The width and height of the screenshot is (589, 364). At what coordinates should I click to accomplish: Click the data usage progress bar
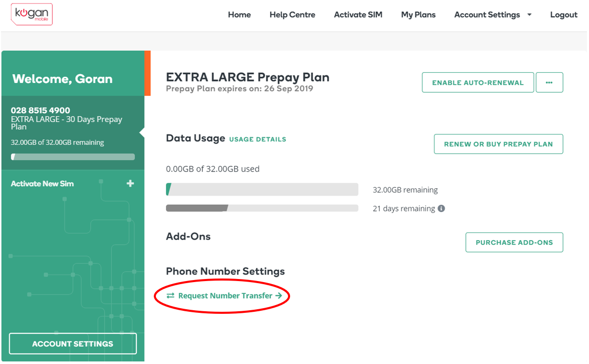coord(262,189)
